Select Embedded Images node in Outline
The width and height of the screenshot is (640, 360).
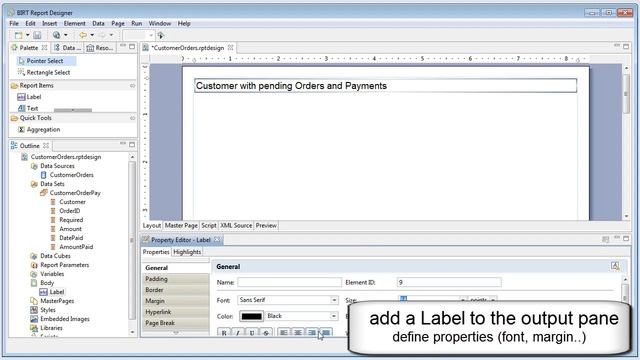click(64, 319)
